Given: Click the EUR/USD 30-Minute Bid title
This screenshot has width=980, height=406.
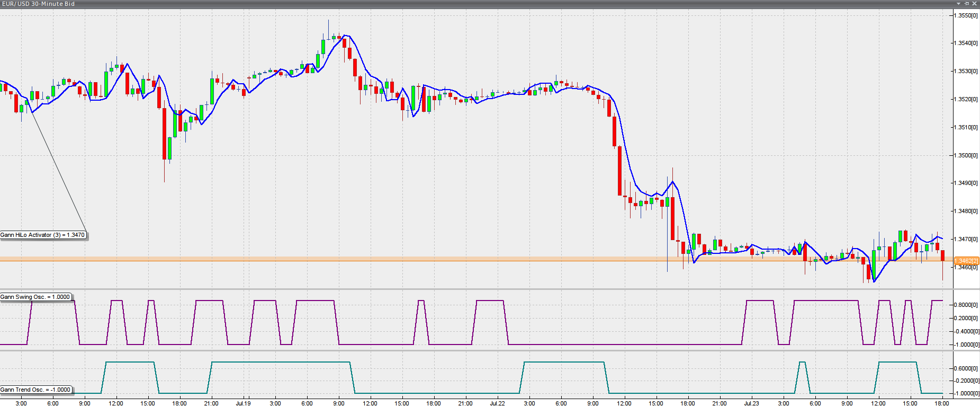Looking at the screenshot, I should (38, 4).
